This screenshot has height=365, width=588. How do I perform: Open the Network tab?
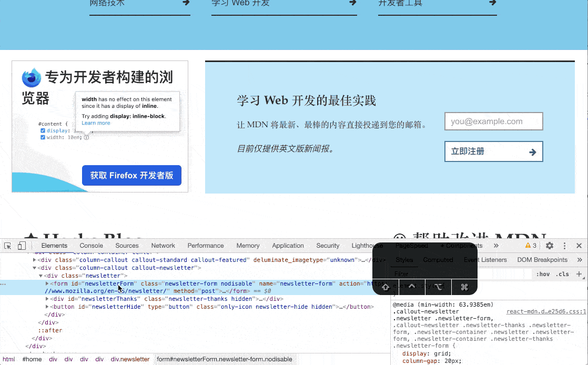pos(163,246)
